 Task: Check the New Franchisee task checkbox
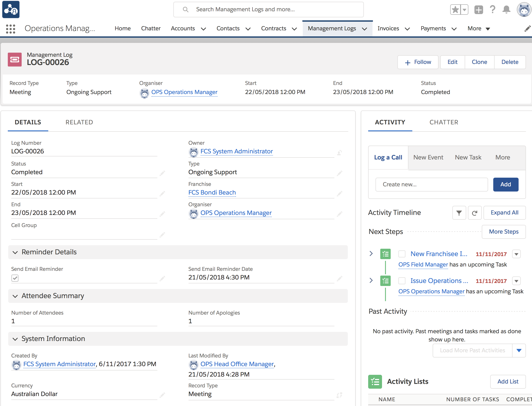pos(402,254)
